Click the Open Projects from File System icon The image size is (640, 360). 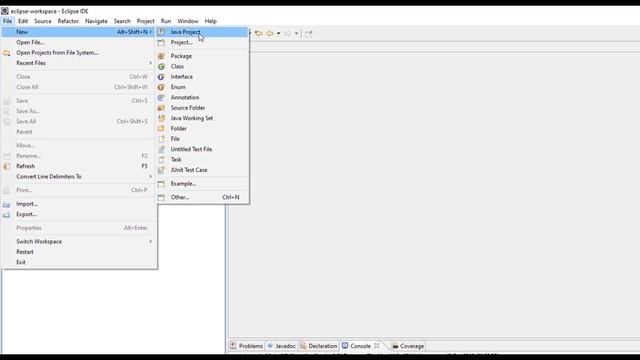7,53
